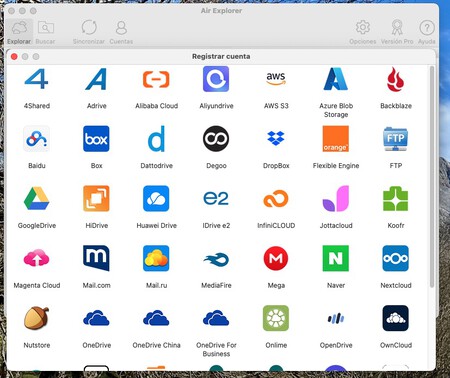Pick the Jottacloud icon
Image resolution: width=450 pixels, height=378 pixels.
tap(336, 198)
